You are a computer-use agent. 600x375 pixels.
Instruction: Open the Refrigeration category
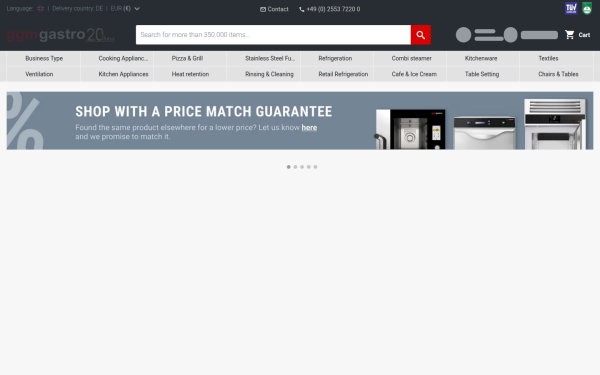[x=335, y=58]
